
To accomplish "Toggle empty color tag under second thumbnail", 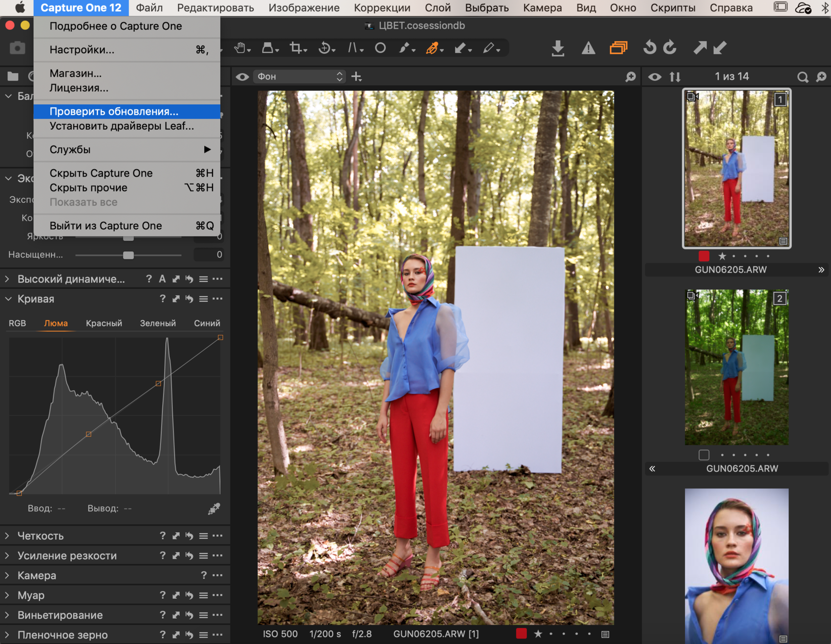I will click(x=704, y=455).
